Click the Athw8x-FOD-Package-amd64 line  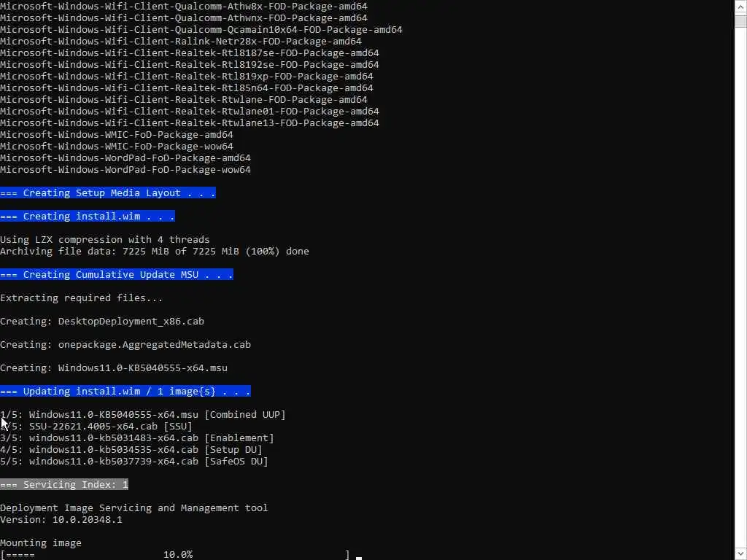pos(183,6)
